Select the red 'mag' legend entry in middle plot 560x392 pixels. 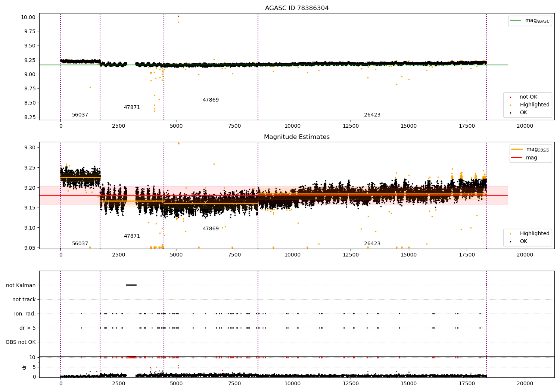click(524, 158)
